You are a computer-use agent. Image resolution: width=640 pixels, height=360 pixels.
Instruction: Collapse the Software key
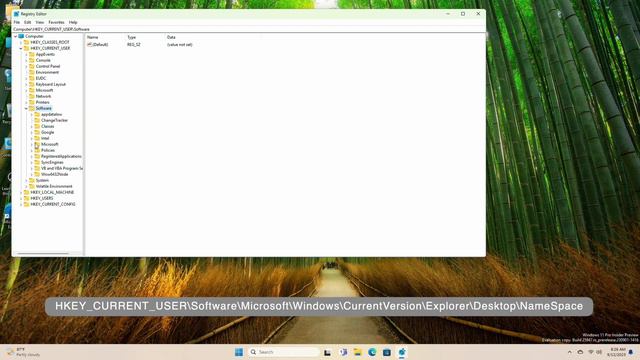pos(26,108)
